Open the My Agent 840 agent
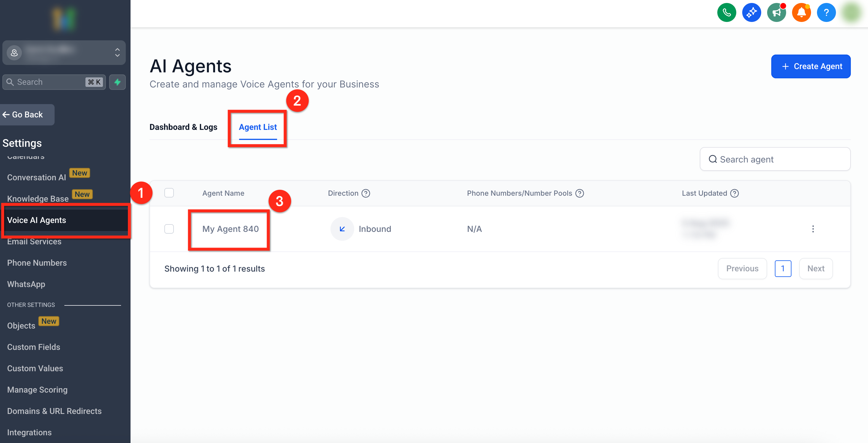868x443 pixels. pos(230,229)
